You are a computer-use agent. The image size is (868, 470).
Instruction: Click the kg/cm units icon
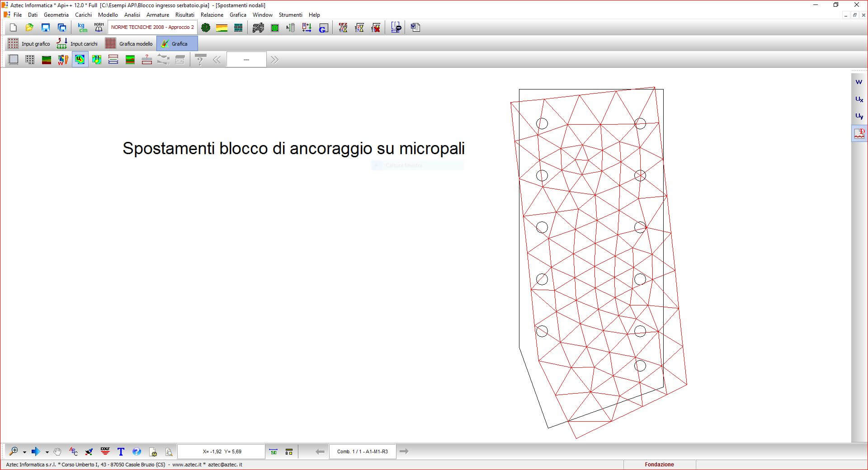click(82, 28)
